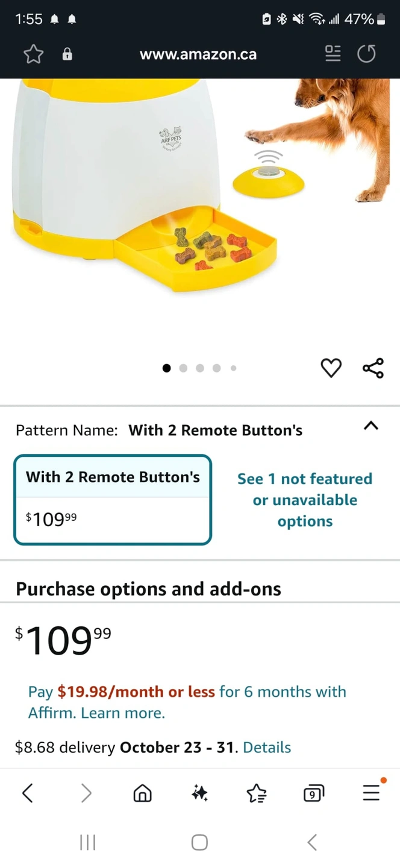Image resolution: width=400 pixels, height=868 pixels.
Task: Reload the page icon
Action: pos(366,54)
